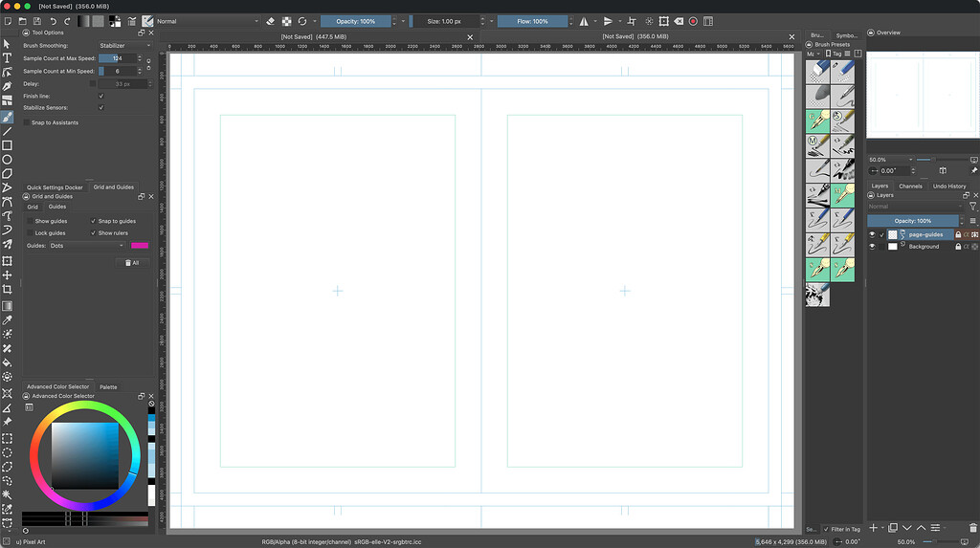Click the Undo icon in toolbar

[54, 21]
